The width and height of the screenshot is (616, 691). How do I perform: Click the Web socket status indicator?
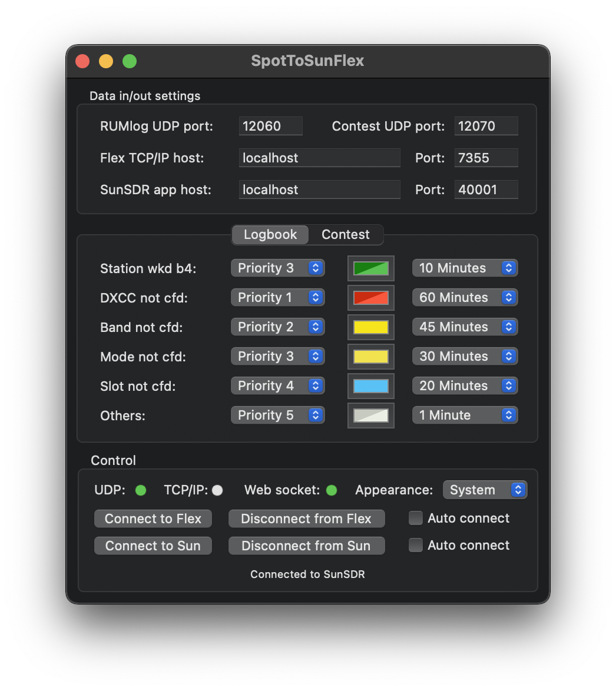coord(332,490)
